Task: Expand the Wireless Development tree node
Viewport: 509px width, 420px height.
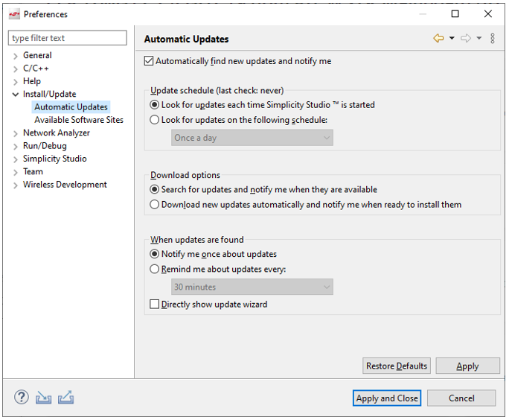Action: tap(16, 185)
